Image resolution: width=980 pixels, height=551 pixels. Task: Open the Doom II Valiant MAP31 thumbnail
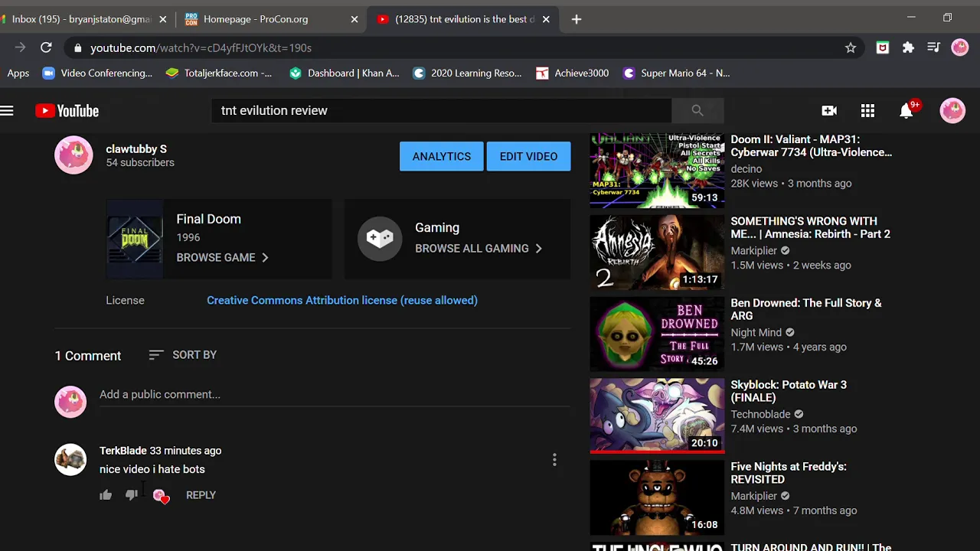coord(657,171)
